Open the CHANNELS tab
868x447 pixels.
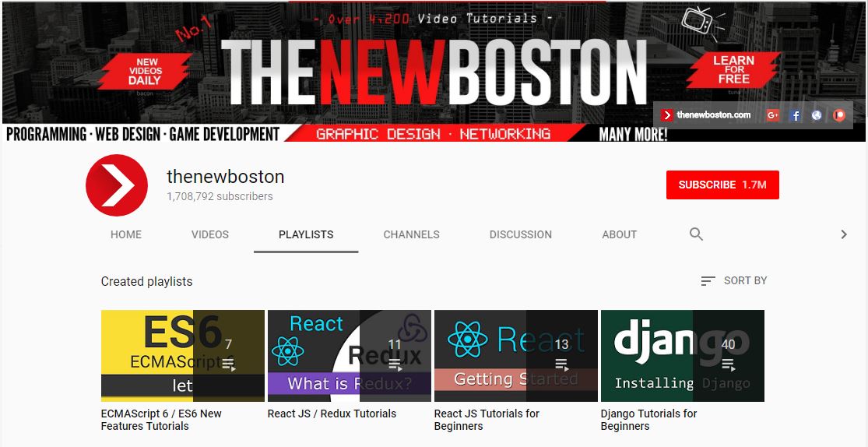(x=411, y=234)
